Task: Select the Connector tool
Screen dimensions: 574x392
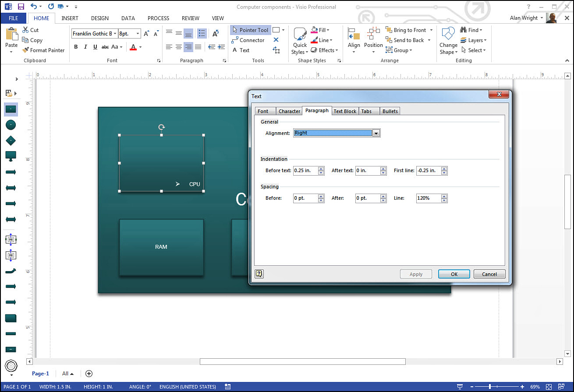Action: (248, 40)
